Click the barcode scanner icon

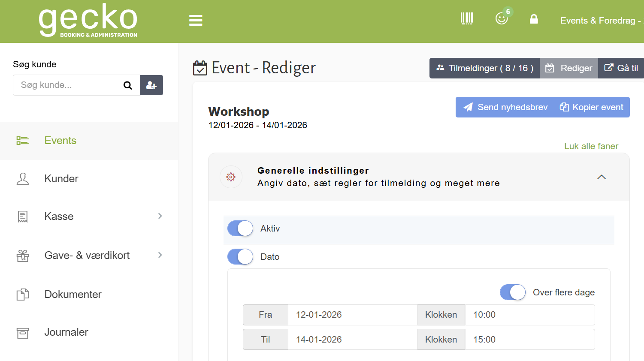(x=467, y=18)
